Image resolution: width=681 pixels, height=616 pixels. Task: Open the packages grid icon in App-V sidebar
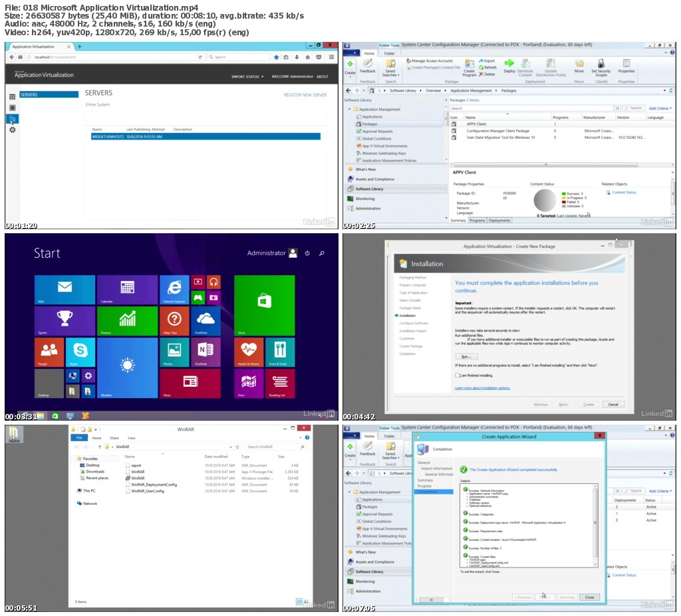12,97
